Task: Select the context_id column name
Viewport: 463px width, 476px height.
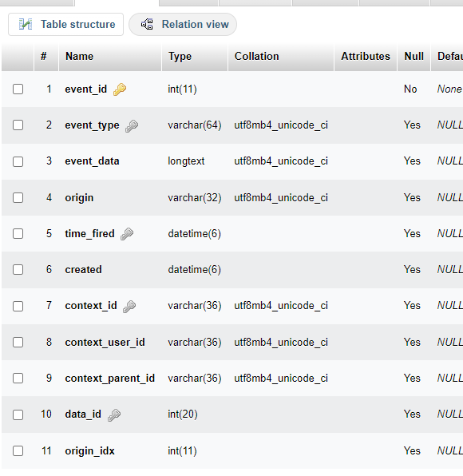Action: [91, 306]
